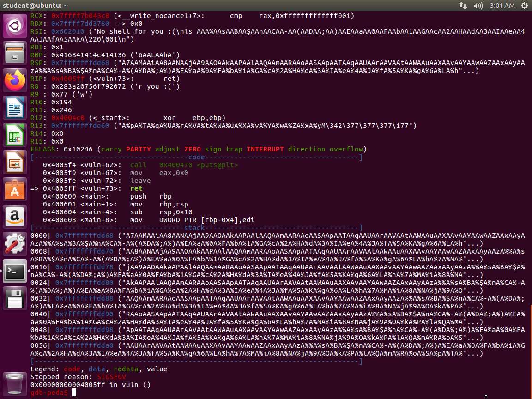Open the Files manager from launcher

click(15, 54)
